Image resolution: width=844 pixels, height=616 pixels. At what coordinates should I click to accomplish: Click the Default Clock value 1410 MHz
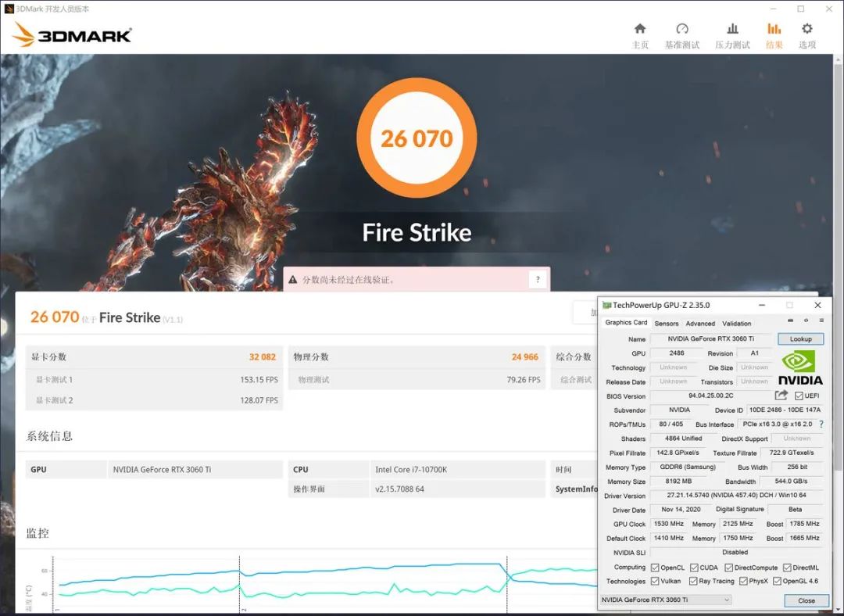(x=668, y=538)
